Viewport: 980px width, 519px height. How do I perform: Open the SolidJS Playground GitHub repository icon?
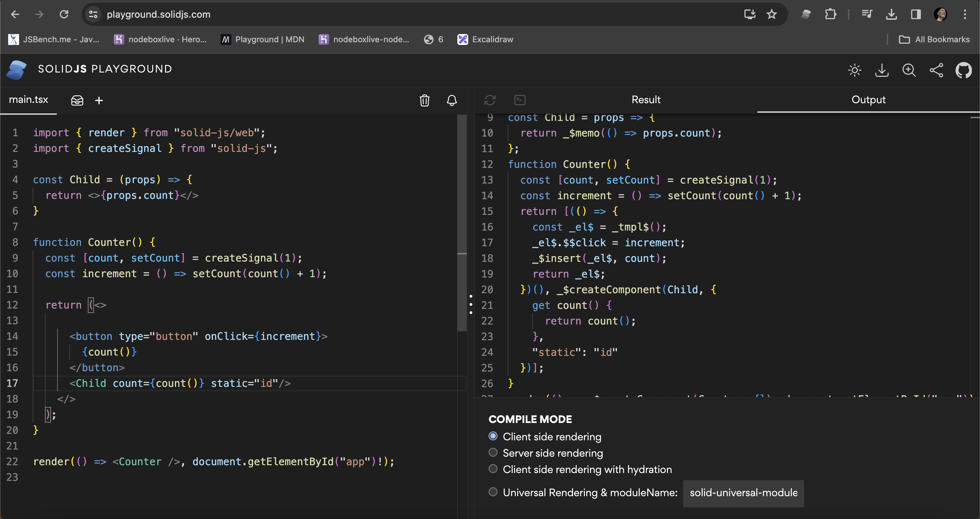click(964, 70)
